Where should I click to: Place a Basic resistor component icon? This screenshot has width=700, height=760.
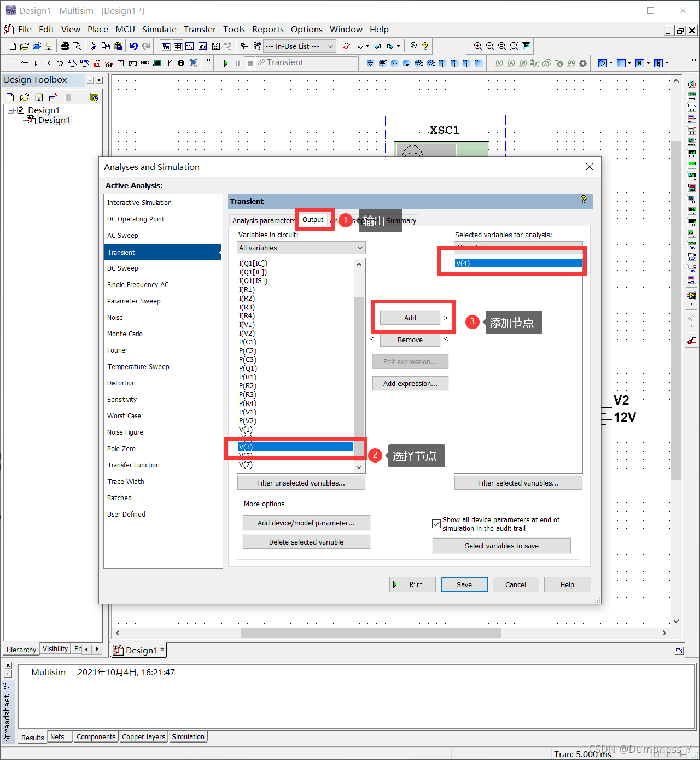coord(25,63)
